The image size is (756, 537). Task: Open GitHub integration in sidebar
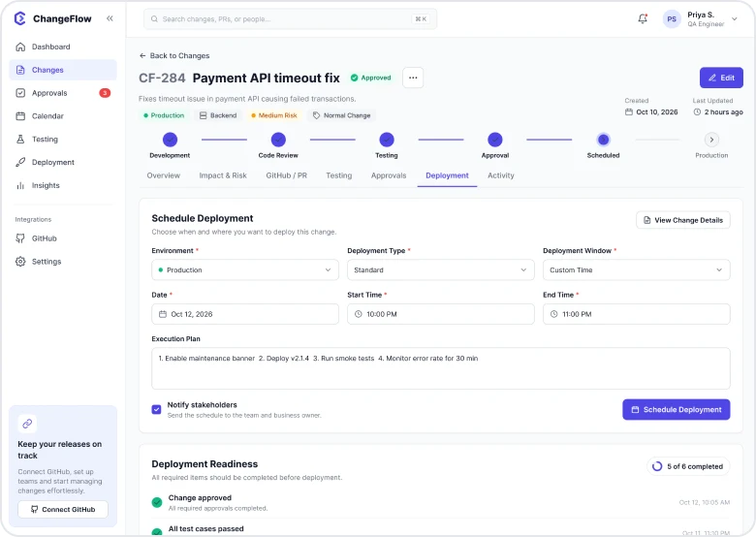point(63,238)
